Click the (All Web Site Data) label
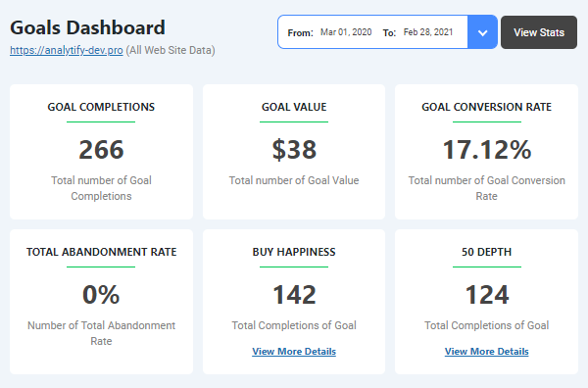588x388 pixels. pos(171,50)
